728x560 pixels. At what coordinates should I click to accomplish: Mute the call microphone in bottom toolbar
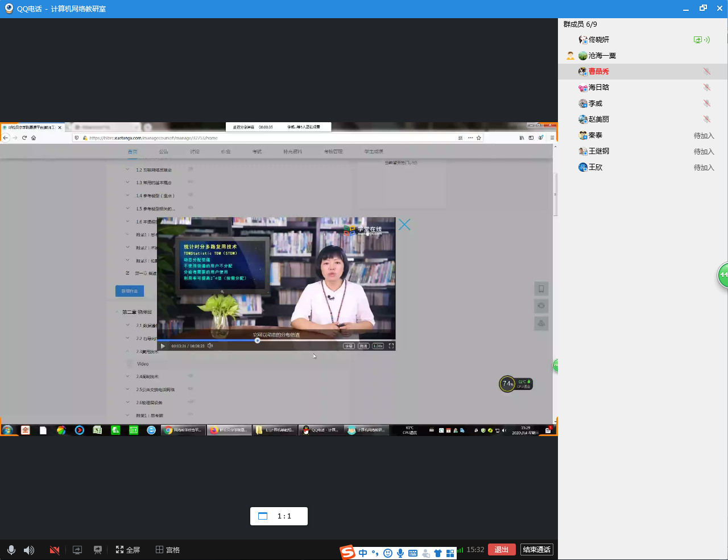coord(11,550)
